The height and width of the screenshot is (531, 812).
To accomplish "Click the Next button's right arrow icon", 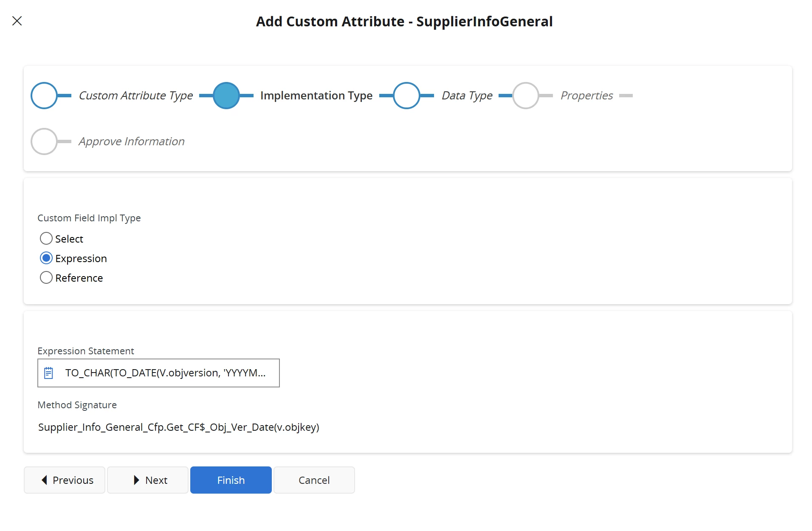I will point(136,480).
